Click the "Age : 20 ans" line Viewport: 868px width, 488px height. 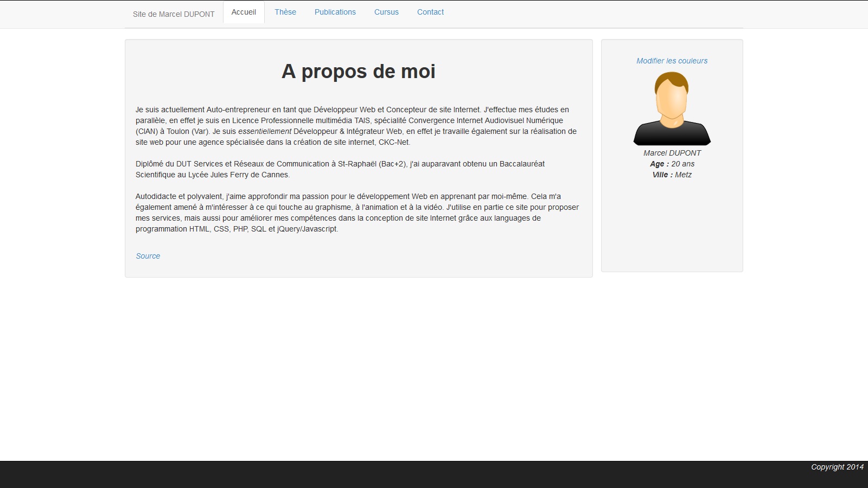[672, 164]
